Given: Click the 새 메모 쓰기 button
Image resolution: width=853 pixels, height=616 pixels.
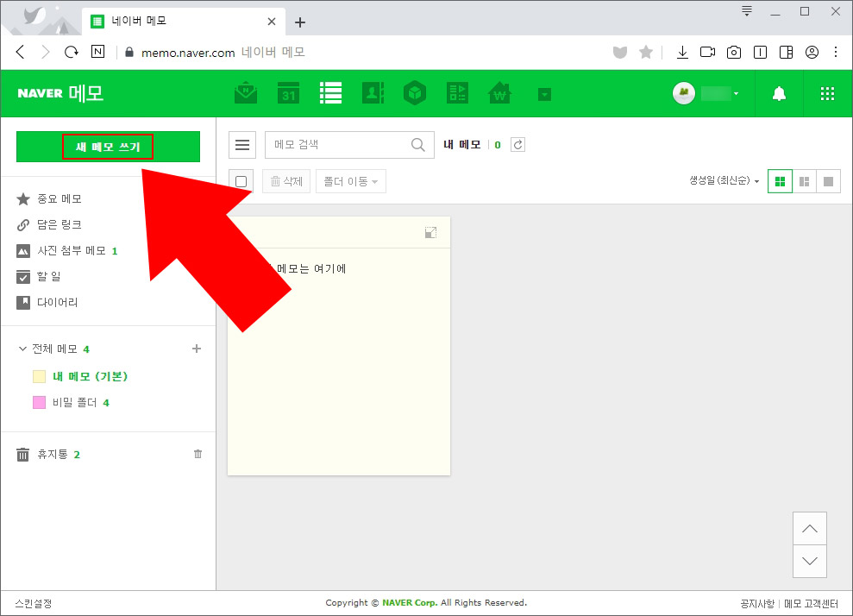Looking at the screenshot, I should click(x=109, y=147).
